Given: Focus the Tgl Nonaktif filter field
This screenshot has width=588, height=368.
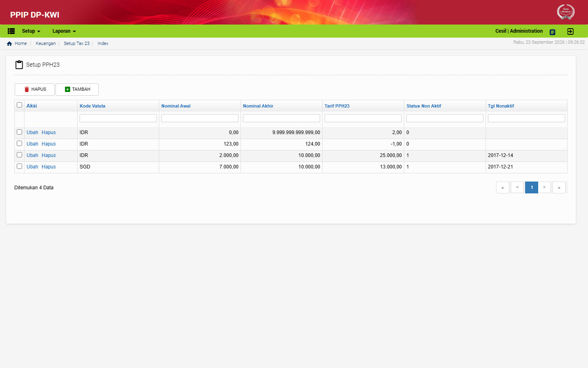Looking at the screenshot, I should (x=526, y=118).
